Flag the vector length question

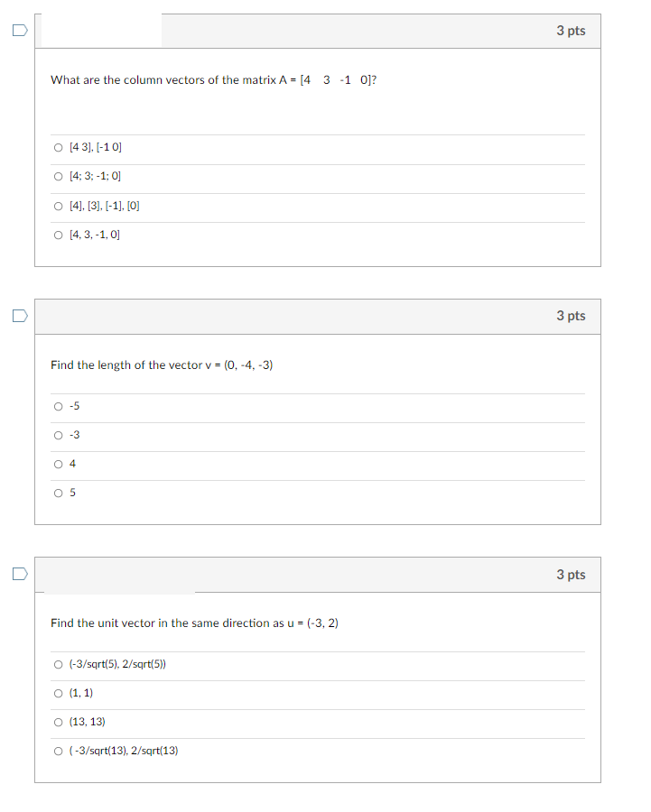click(x=20, y=315)
